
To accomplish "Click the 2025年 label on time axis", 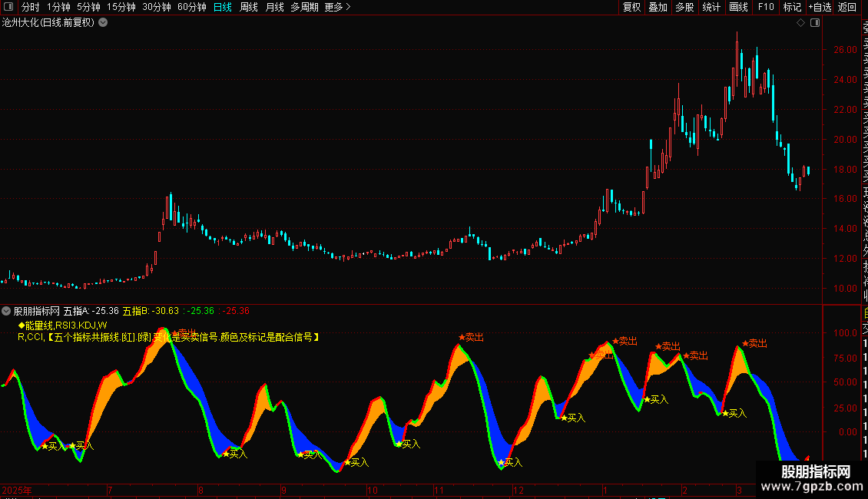I will coord(17,490).
